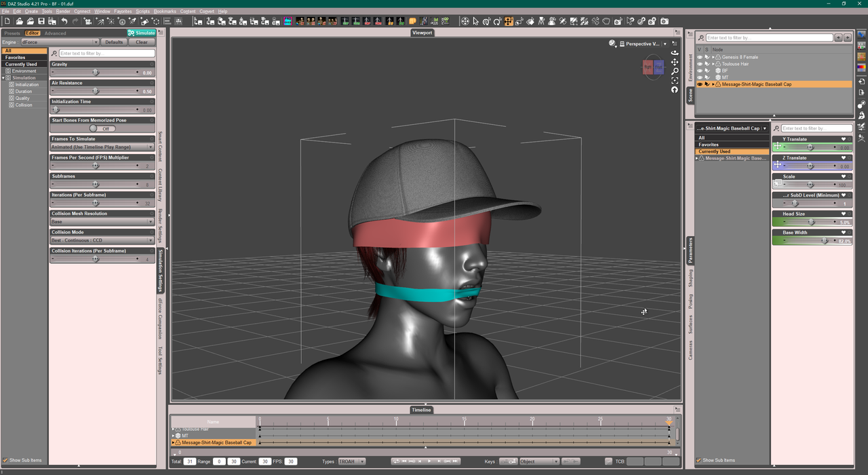Switch to the Presets tab
This screenshot has width=868, height=475.
[x=12, y=33]
